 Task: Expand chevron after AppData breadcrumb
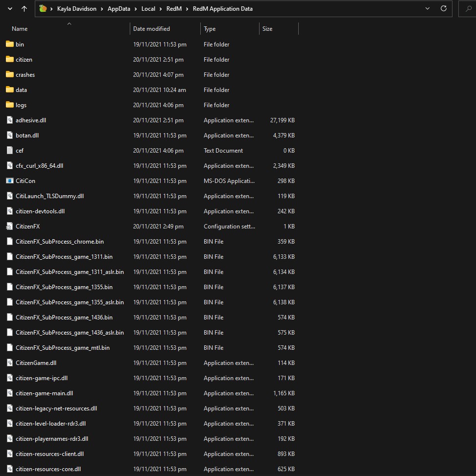[136, 9]
